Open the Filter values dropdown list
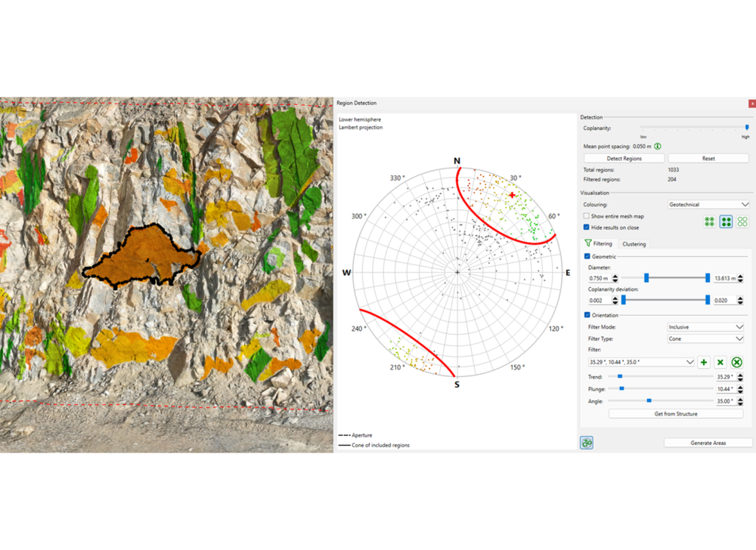 coord(641,362)
